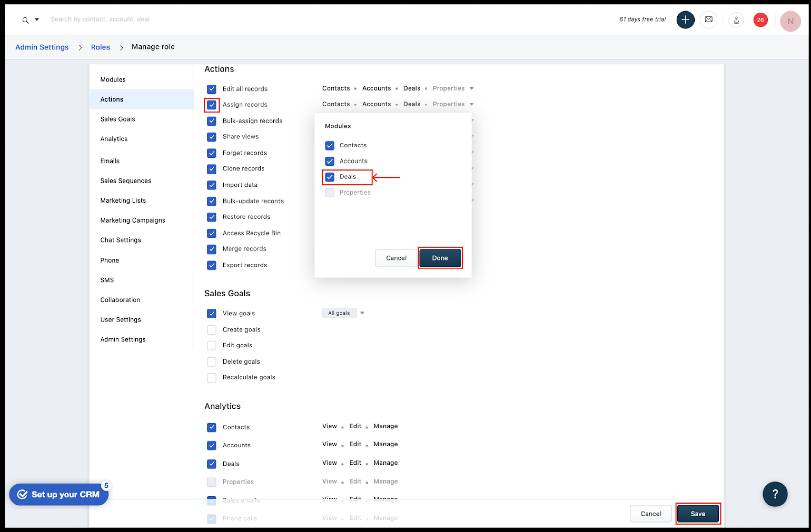Toggle Bulk-update records checkbox
The height and width of the screenshot is (532, 811).
click(x=211, y=201)
